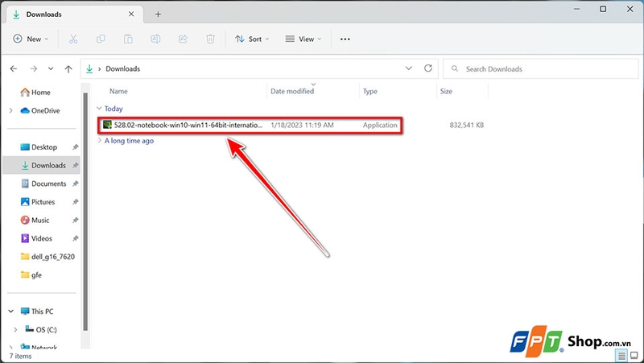Click the navigation pane scrollbar
This screenshot has height=363, width=644.
(x=85, y=212)
